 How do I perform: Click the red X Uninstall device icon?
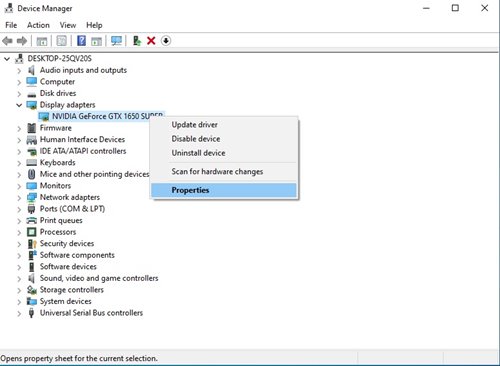(x=151, y=41)
